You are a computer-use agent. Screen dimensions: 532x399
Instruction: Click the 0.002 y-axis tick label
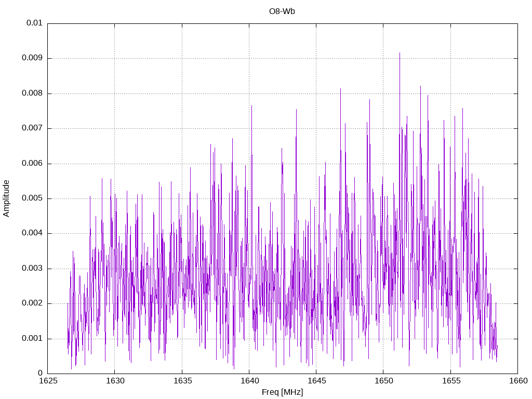click(32, 303)
